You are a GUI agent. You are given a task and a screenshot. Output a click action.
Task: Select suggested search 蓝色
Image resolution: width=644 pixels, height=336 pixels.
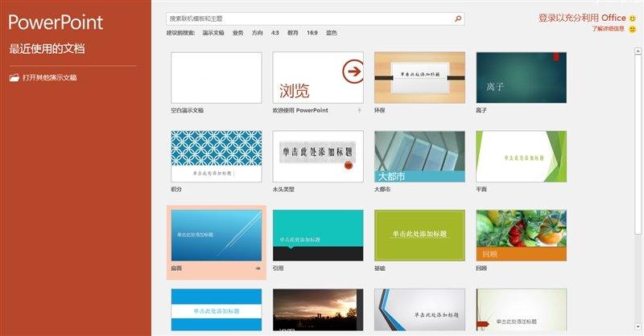(332, 33)
